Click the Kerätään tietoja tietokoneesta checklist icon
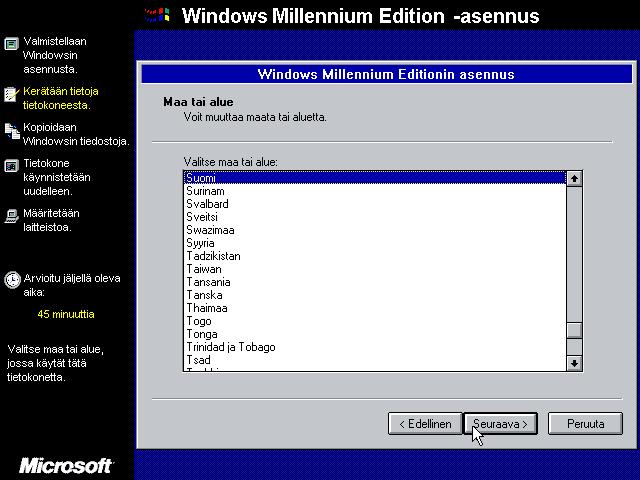Viewport: 640px width, 480px height. [x=11, y=94]
